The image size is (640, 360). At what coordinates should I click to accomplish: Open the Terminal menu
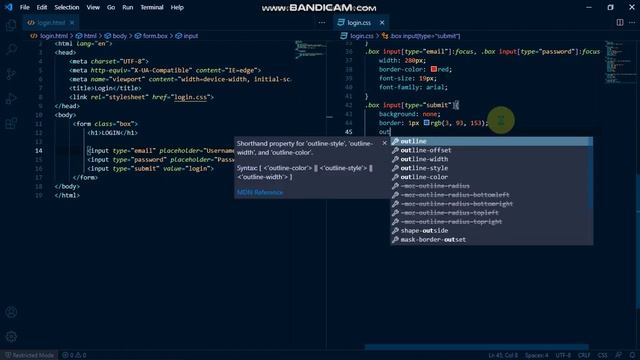tap(152, 7)
